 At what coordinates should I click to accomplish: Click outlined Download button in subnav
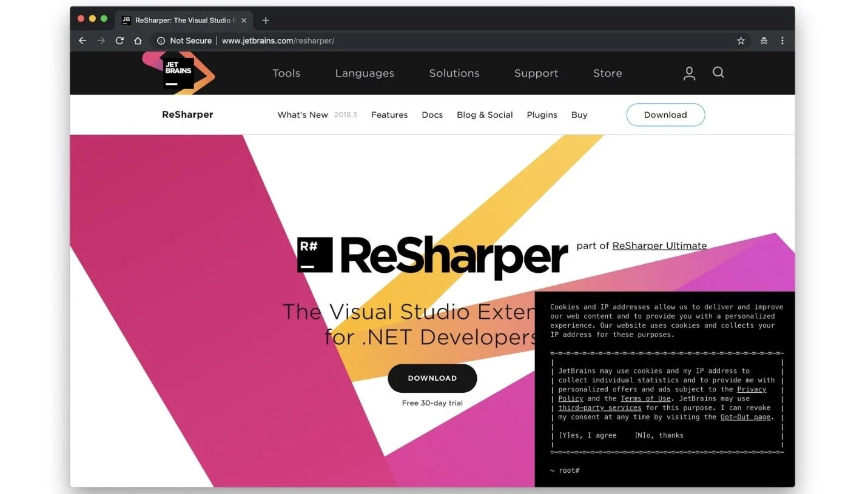pos(665,115)
